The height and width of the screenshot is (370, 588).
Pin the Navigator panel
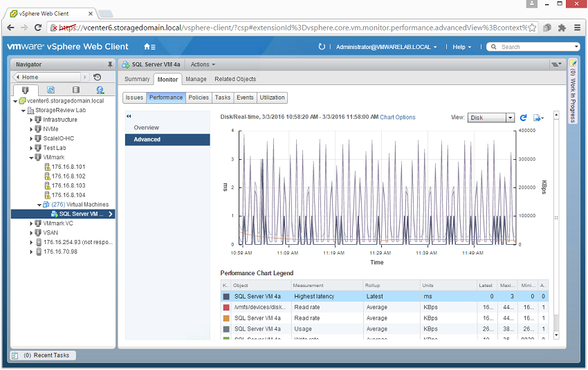pyautogui.click(x=110, y=64)
